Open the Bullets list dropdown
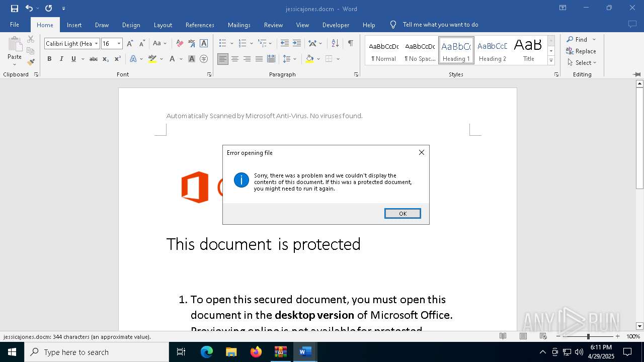644x362 pixels. coord(231,43)
